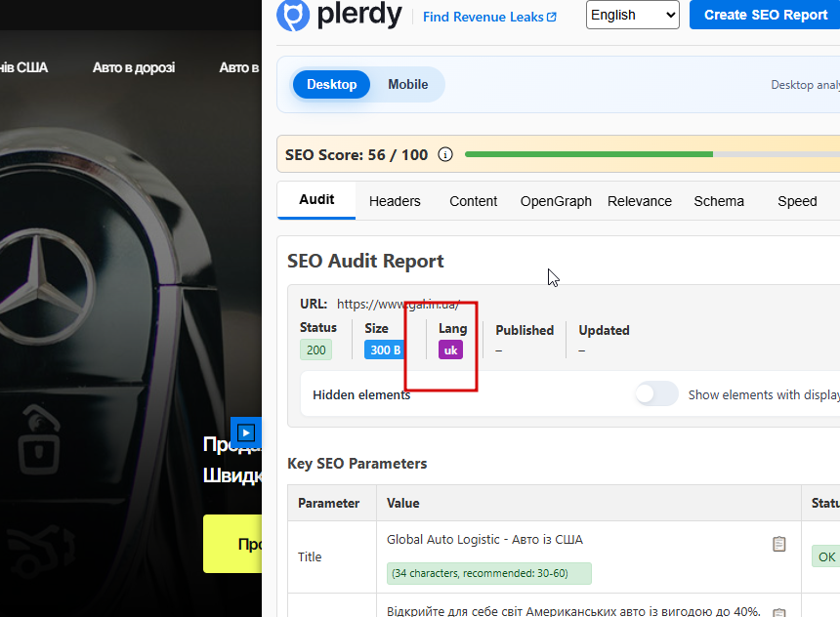Open the SEO Score info icon
The width and height of the screenshot is (840, 617).
445,155
